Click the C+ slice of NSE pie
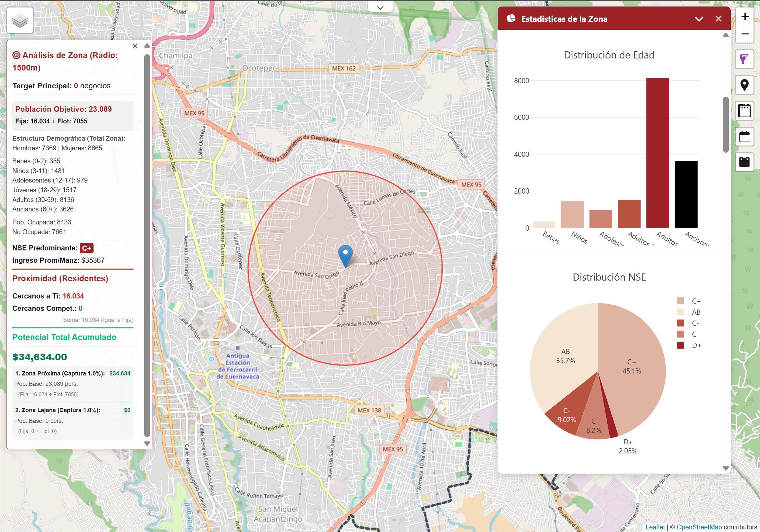Image resolution: width=760 pixels, height=532 pixels. click(x=636, y=351)
